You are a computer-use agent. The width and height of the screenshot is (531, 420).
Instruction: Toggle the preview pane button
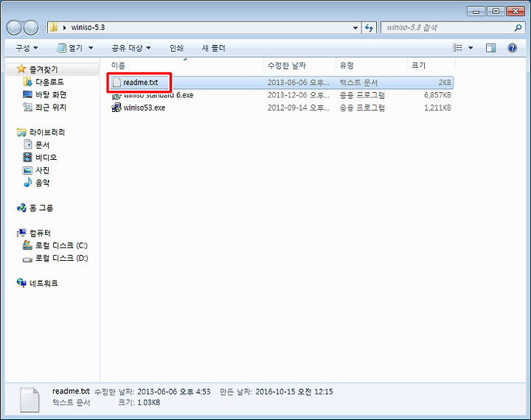490,48
